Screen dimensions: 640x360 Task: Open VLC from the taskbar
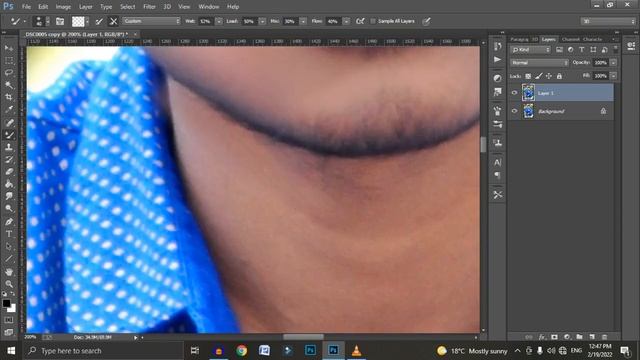(x=356, y=351)
